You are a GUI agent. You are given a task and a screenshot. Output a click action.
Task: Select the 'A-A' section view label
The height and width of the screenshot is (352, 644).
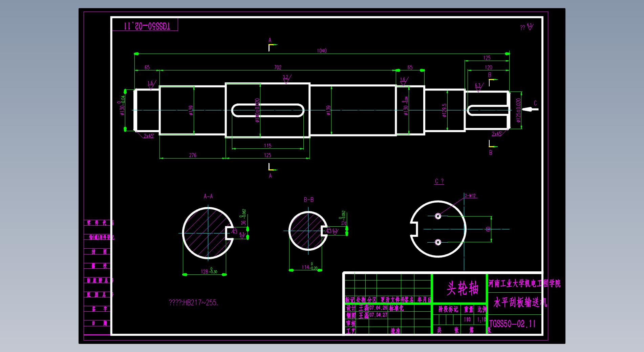tap(208, 196)
